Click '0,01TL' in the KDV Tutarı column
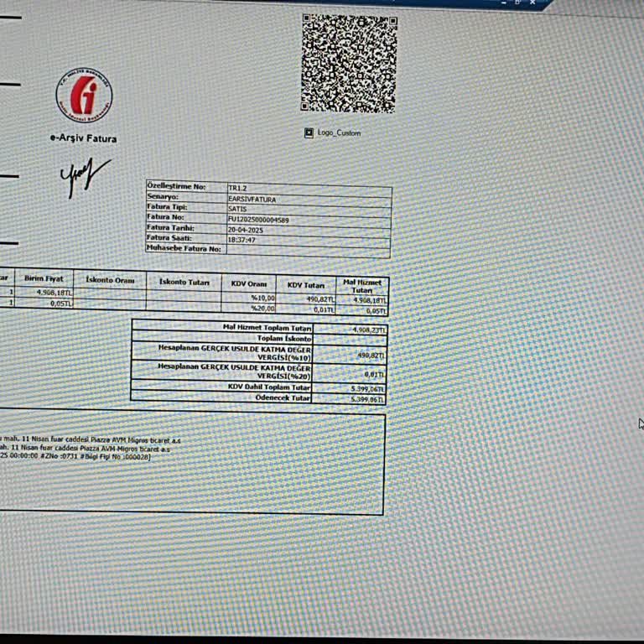This screenshot has width=644, height=644. pos(324,309)
